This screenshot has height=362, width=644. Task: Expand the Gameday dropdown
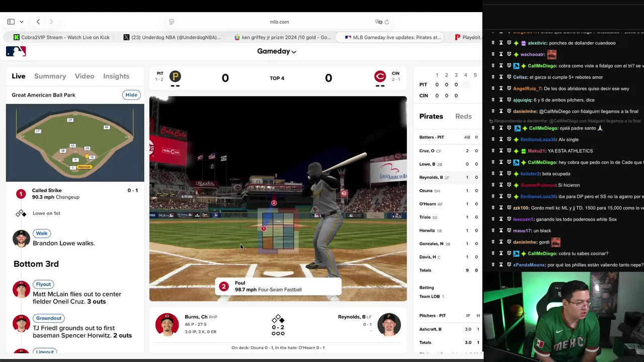click(276, 51)
